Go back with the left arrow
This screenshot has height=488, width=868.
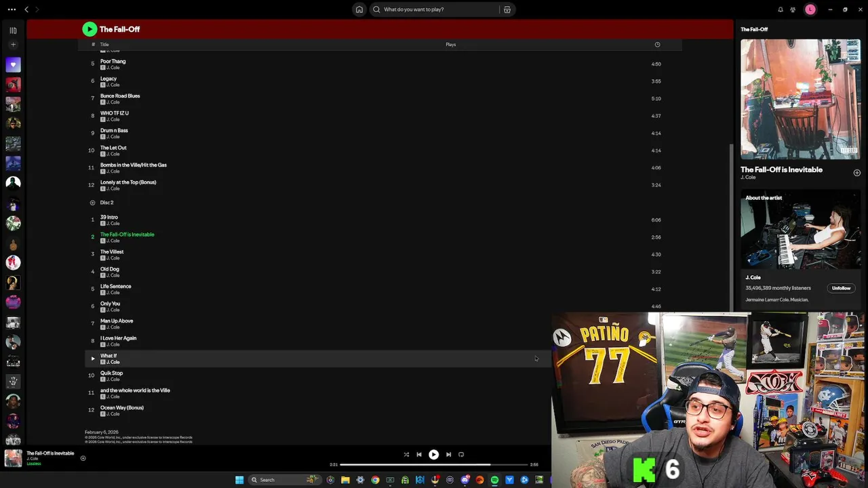click(26, 9)
